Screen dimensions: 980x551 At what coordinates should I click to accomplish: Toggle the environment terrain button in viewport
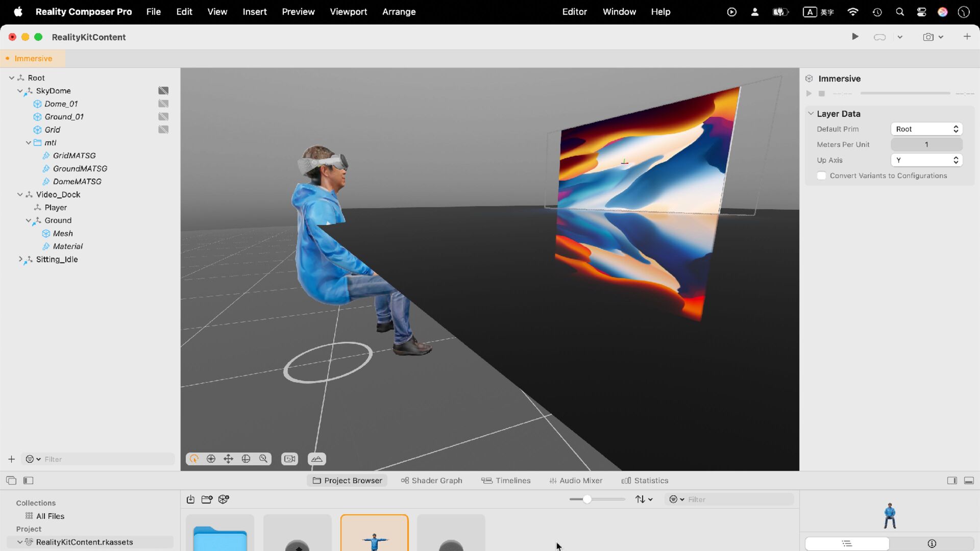click(x=317, y=459)
